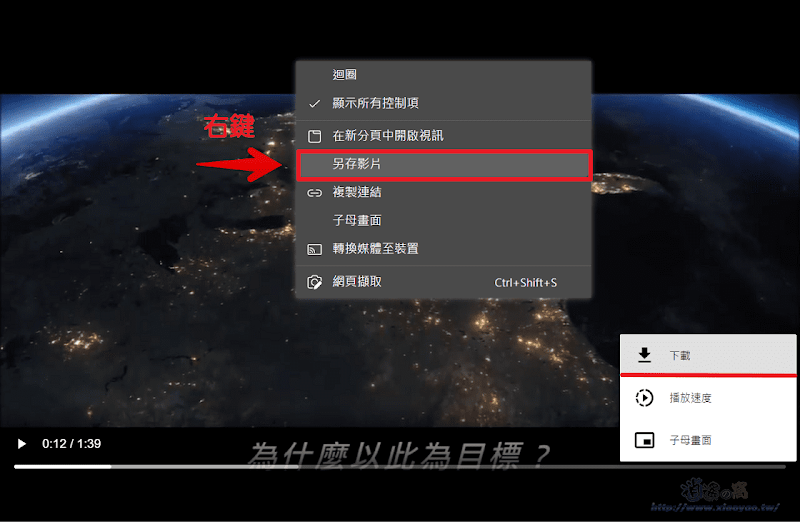
Task: Click the cast icon beside 轉換媒體至裝置
Action: pyautogui.click(x=315, y=250)
